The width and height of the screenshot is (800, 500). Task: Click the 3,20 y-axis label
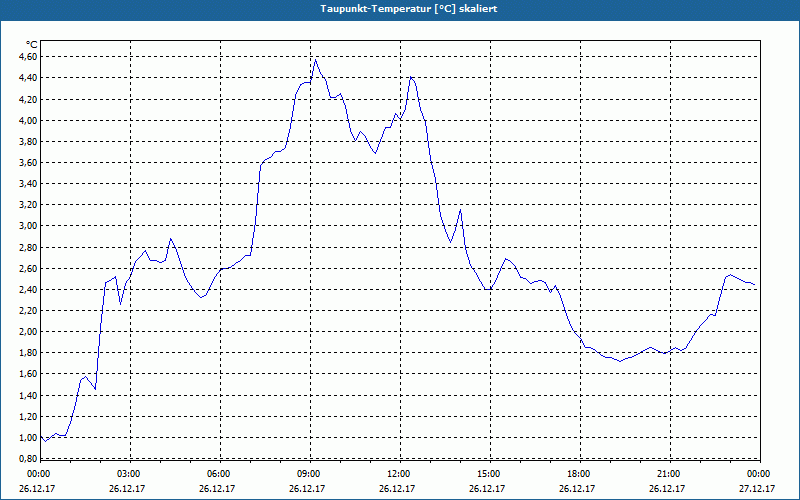[x=28, y=205]
